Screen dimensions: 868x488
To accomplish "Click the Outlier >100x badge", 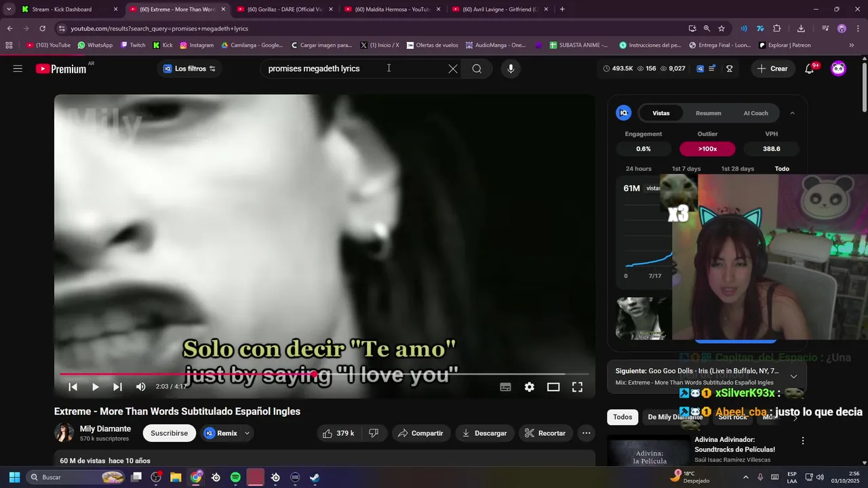I will tap(707, 148).
